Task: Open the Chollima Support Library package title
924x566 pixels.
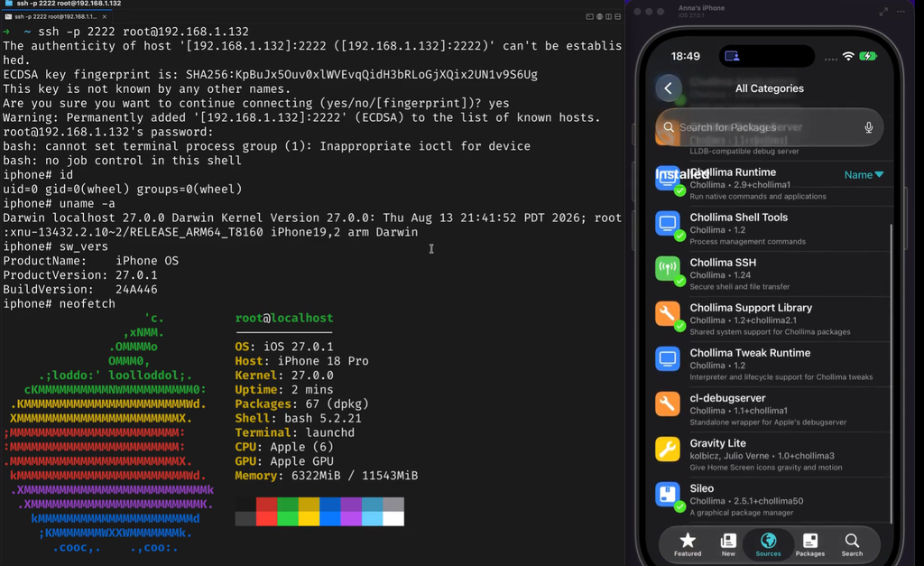Action: [x=751, y=308]
